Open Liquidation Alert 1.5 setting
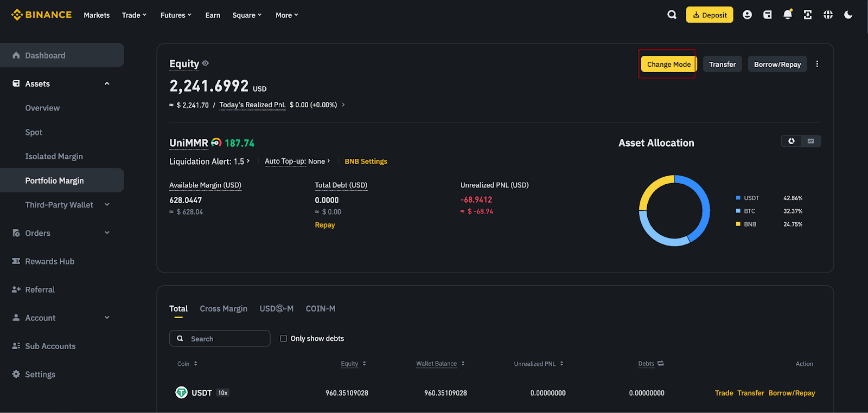868x413 pixels. click(209, 162)
